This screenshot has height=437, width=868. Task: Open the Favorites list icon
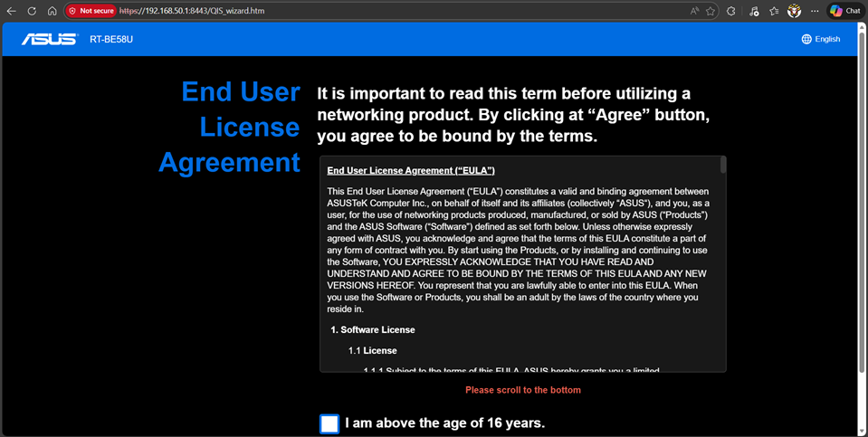pyautogui.click(x=774, y=11)
